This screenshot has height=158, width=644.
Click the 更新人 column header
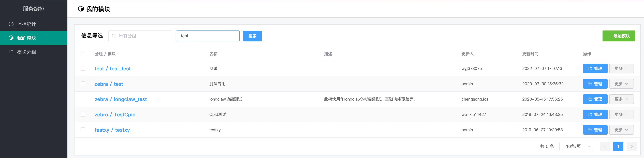[467, 54]
